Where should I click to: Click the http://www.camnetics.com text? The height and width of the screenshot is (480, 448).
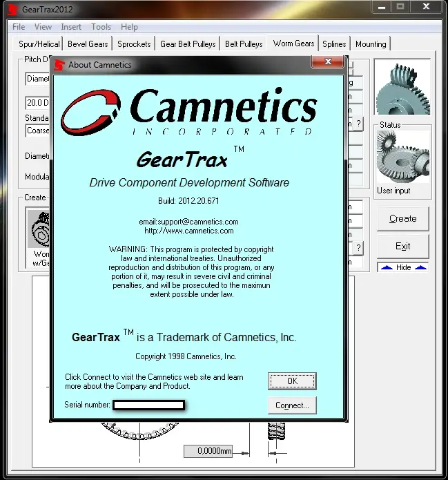(x=189, y=231)
